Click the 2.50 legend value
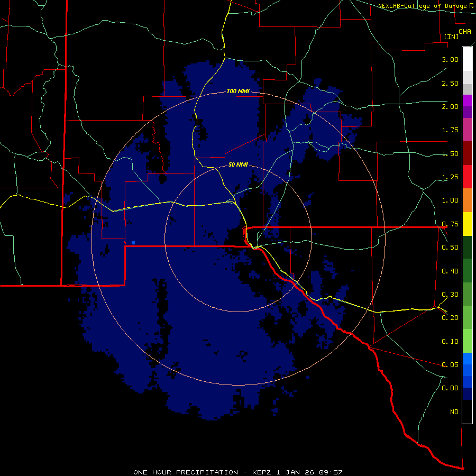Viewport: 476px width, 476px height. pyautogui.click(x=450, y=83)
